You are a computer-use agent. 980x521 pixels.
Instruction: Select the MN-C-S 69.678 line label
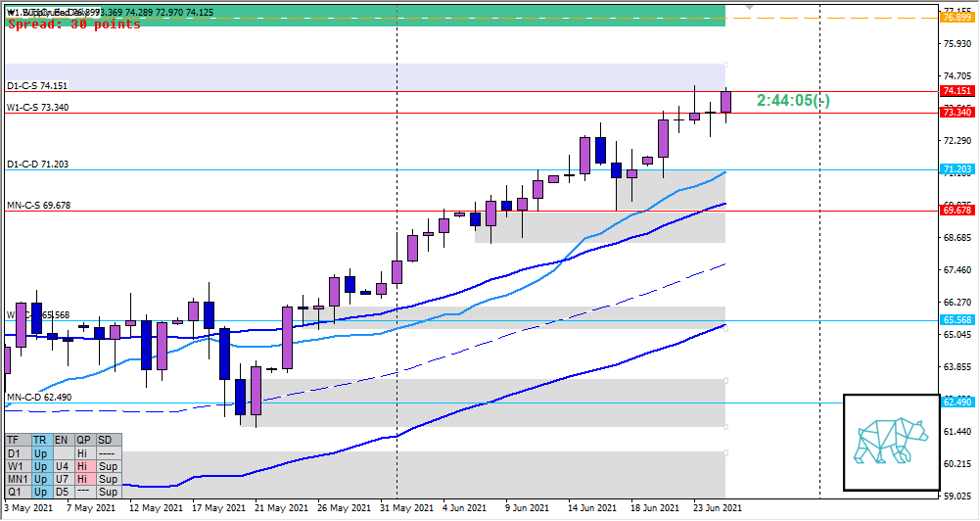tap(40, 205)
